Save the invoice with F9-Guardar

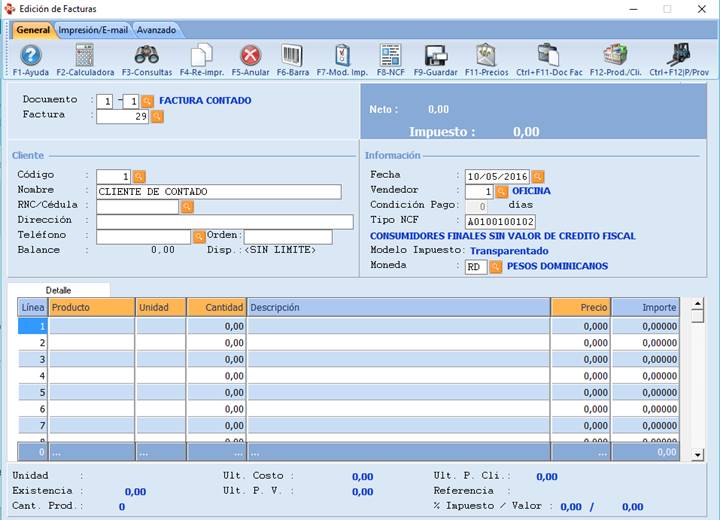pyautogui.click(x=435, y=56)
